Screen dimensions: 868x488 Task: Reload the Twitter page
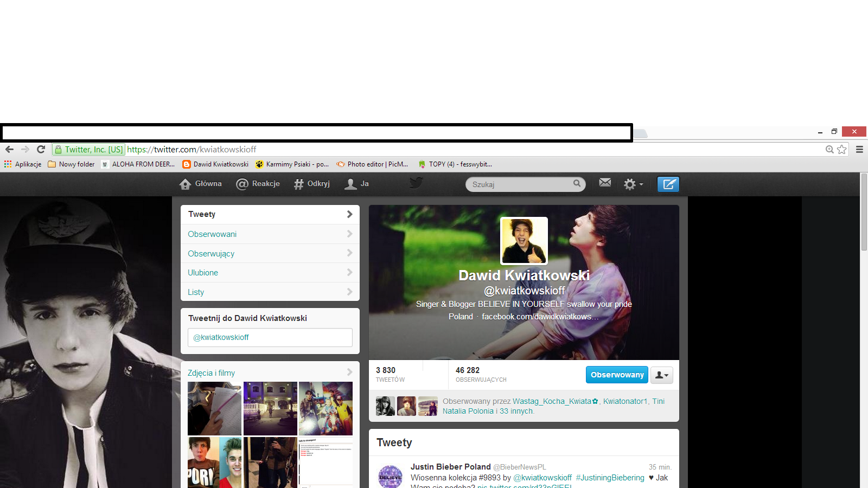[x=41, y=150]
